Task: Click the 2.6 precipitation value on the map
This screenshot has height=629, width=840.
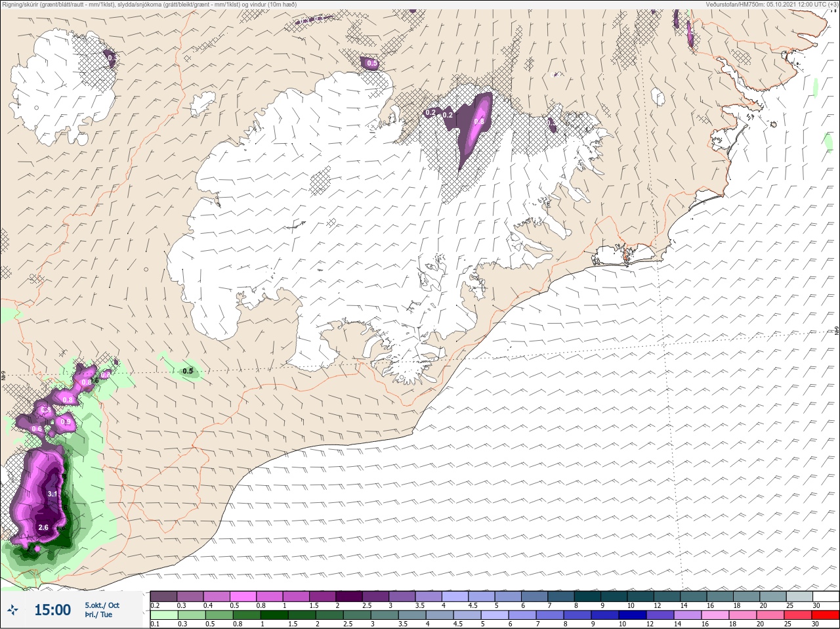Action: (x=44, y=527)
